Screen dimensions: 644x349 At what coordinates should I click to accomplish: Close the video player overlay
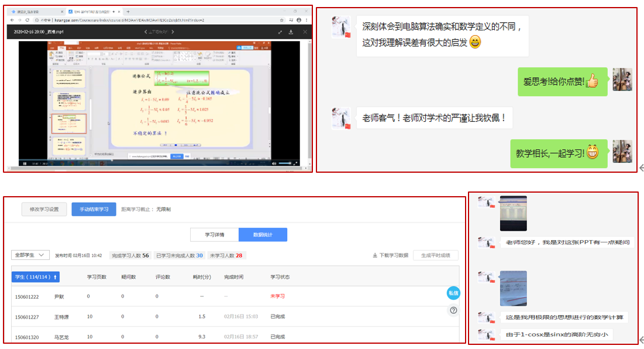click(304, 32)
